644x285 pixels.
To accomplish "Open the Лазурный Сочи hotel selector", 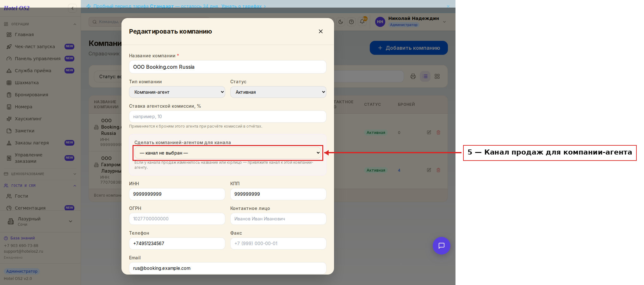I will click(40, 221).
